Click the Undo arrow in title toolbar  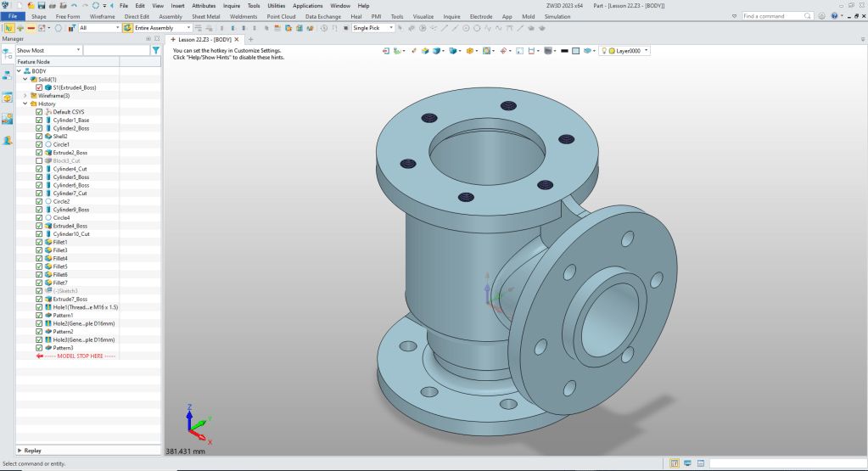tap(75, 5)
